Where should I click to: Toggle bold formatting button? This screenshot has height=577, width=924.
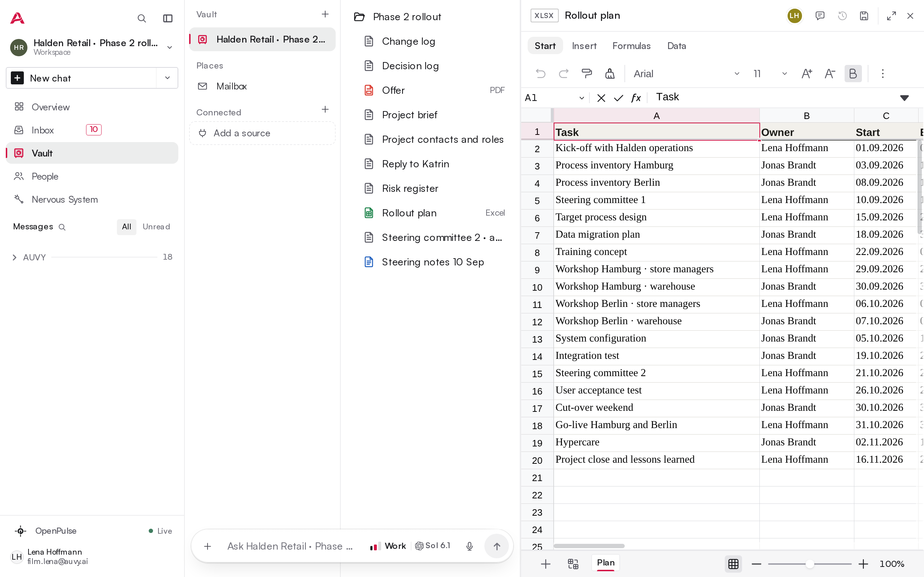853,73
